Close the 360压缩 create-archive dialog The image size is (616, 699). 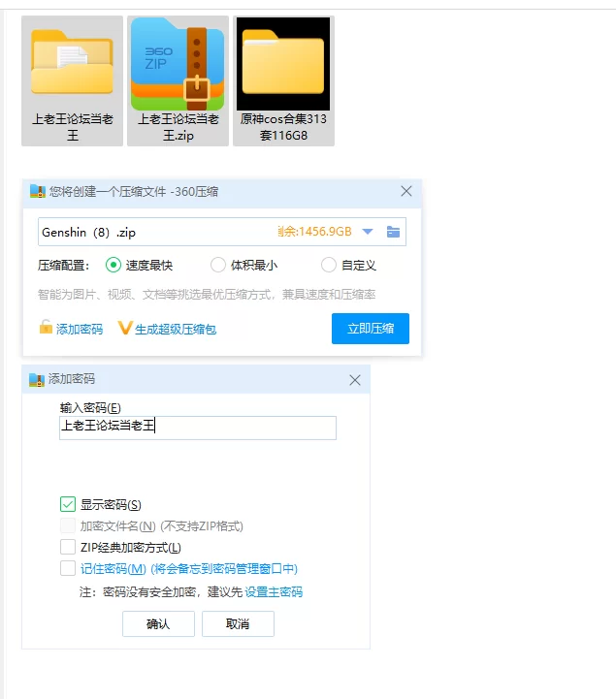[x=406, y=191]
